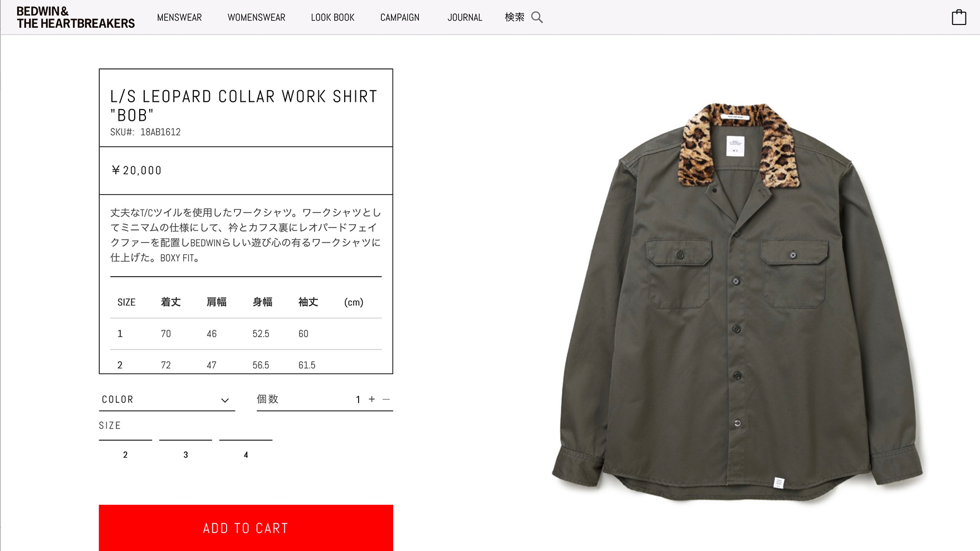This screenshot has height=551, width=980.
Task: Click the quantity 個数 field
Action: click(x=325, y=400)
